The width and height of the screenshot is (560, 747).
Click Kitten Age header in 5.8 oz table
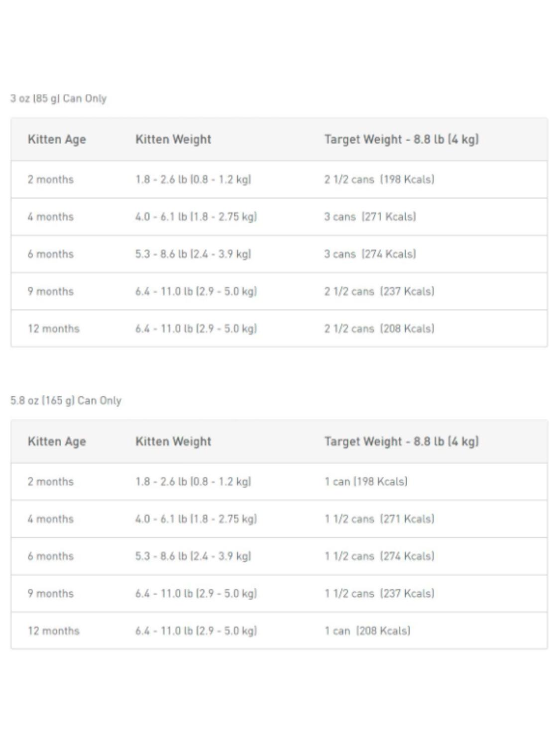pyautogui.click(x=57, y=442)
